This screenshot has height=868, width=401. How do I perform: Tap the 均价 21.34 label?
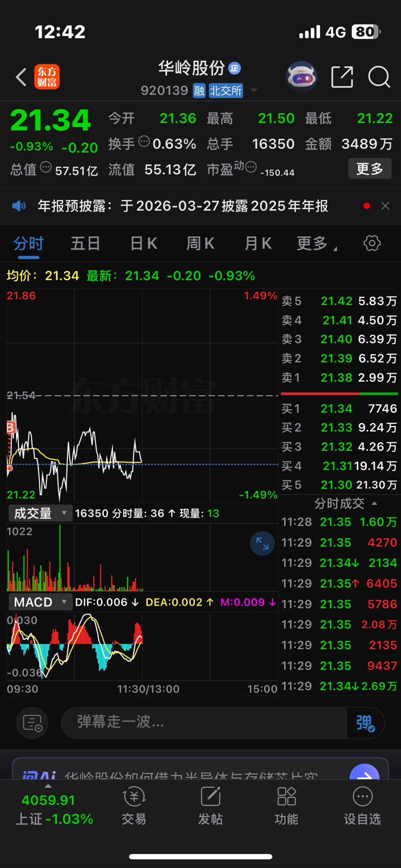[43, 276]
